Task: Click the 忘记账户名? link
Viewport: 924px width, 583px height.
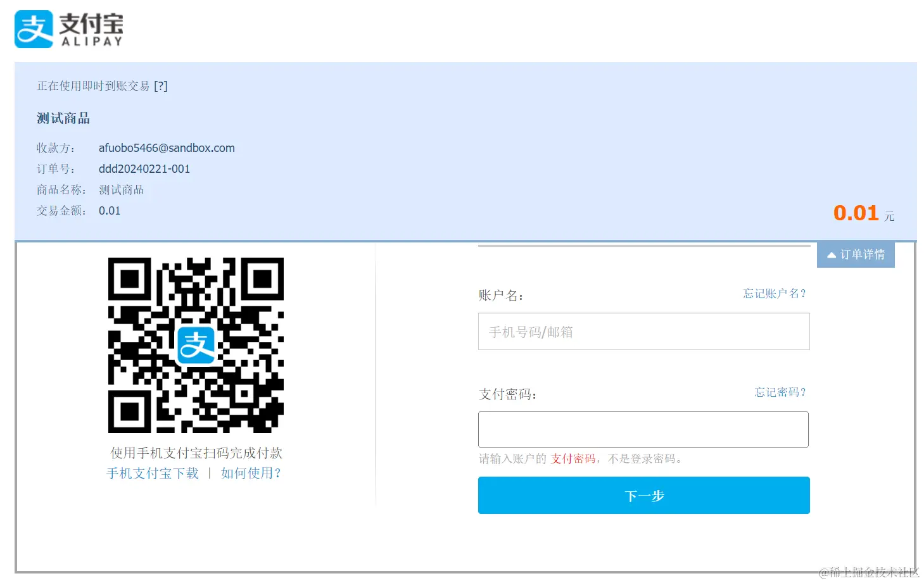Action: (775, 294)
